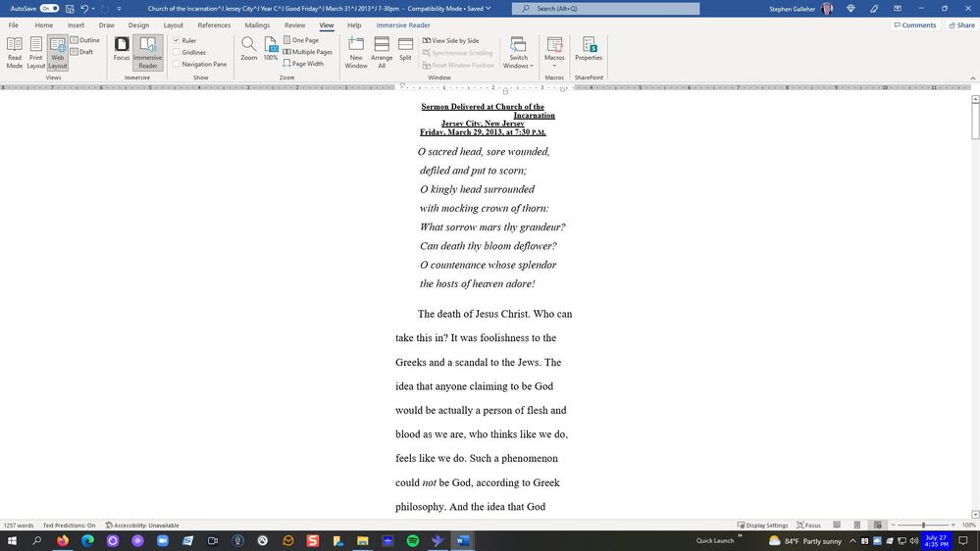Select Web Layout view in ribbon
The width and height of the screenshot is (980, 551).
(x=58, y=53)
